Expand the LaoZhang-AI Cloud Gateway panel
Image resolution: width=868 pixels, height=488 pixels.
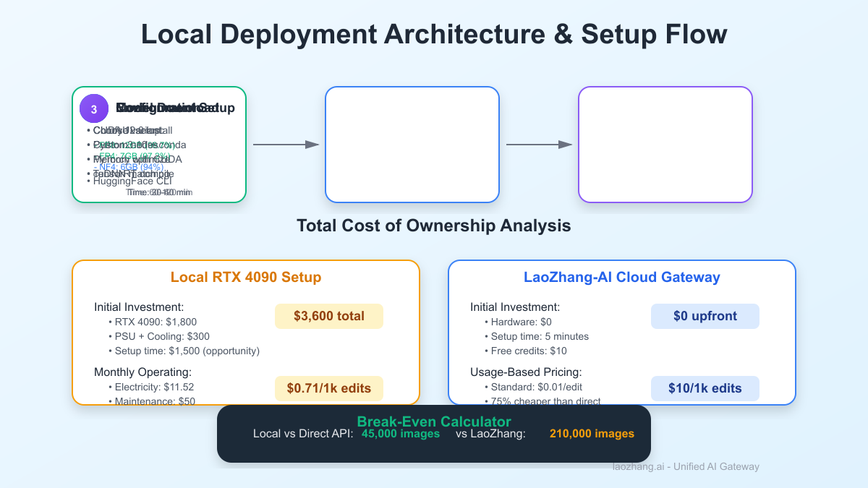621,277
